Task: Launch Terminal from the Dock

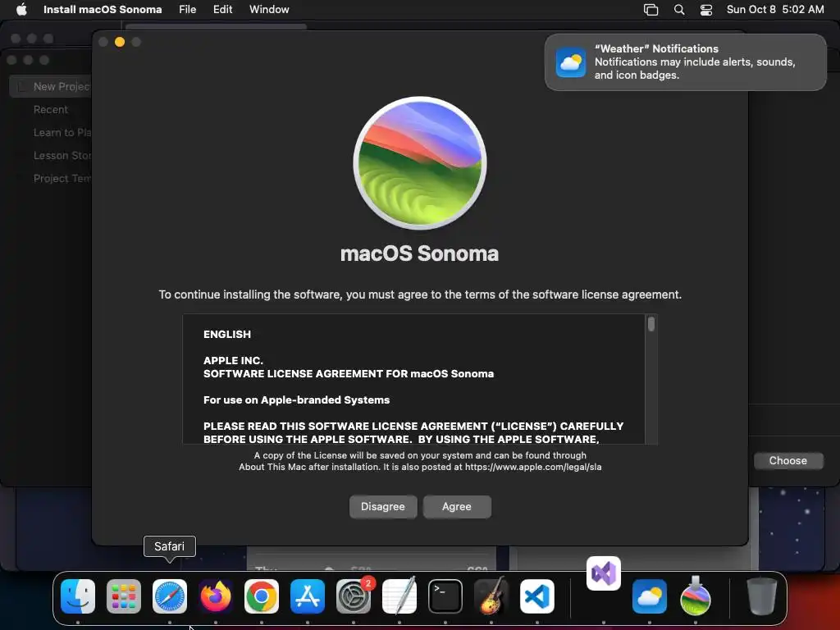Action: pos(445,596)
